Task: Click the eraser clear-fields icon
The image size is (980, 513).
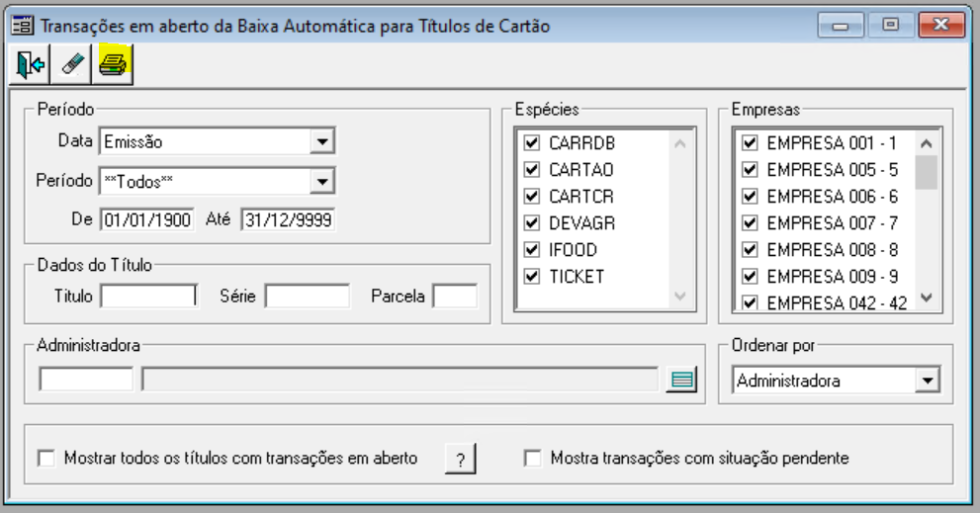Action: (71, 64)
